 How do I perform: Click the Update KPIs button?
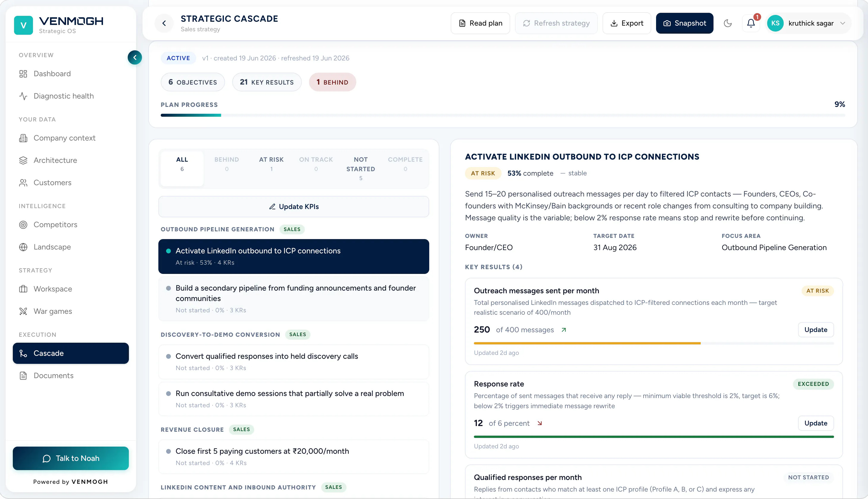pyautogui.click(x=294, y=206)
